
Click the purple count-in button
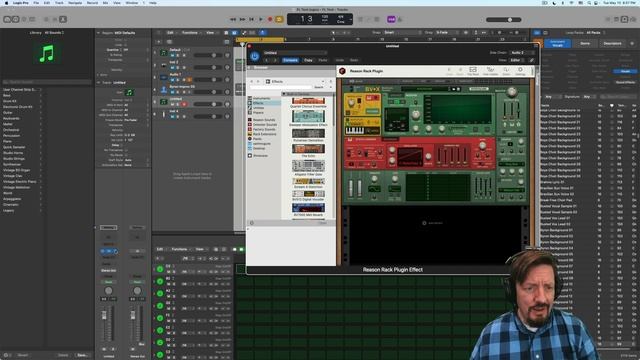(391, 19)
